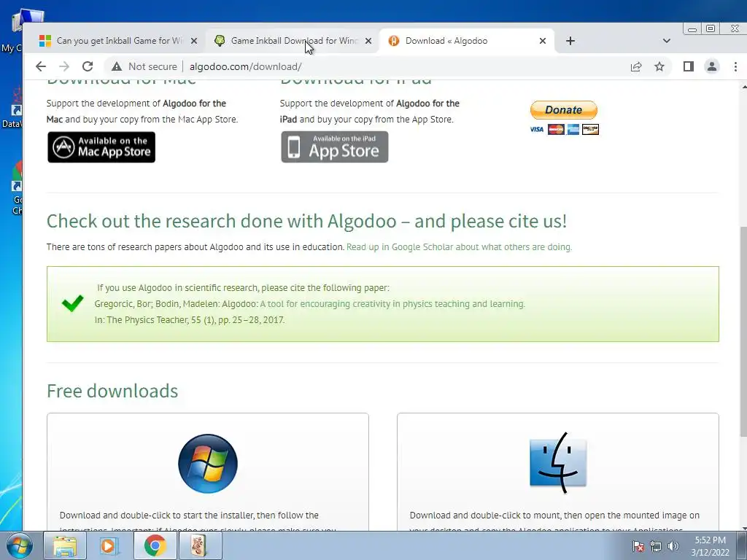The width and height of the screenshot is (747, 560).
Task: Click the taskbar clock showing 5:52 PM
Action: (x=710, y=546)
